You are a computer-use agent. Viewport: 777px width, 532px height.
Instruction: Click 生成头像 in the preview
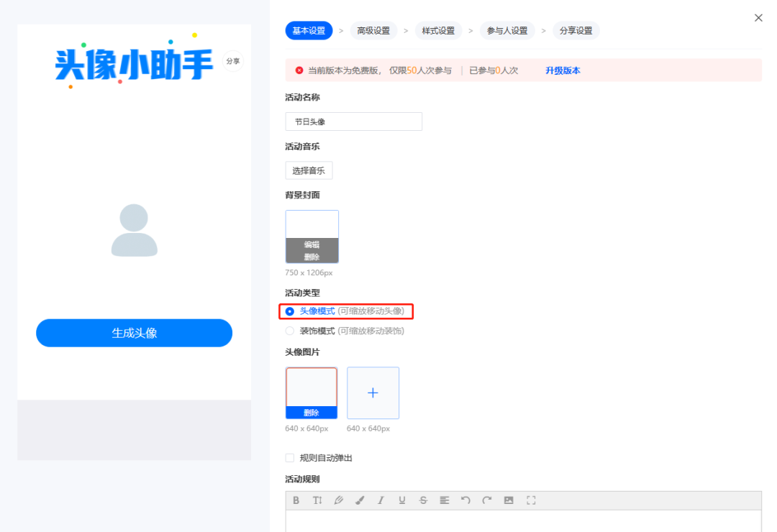[x=135, y=333]
